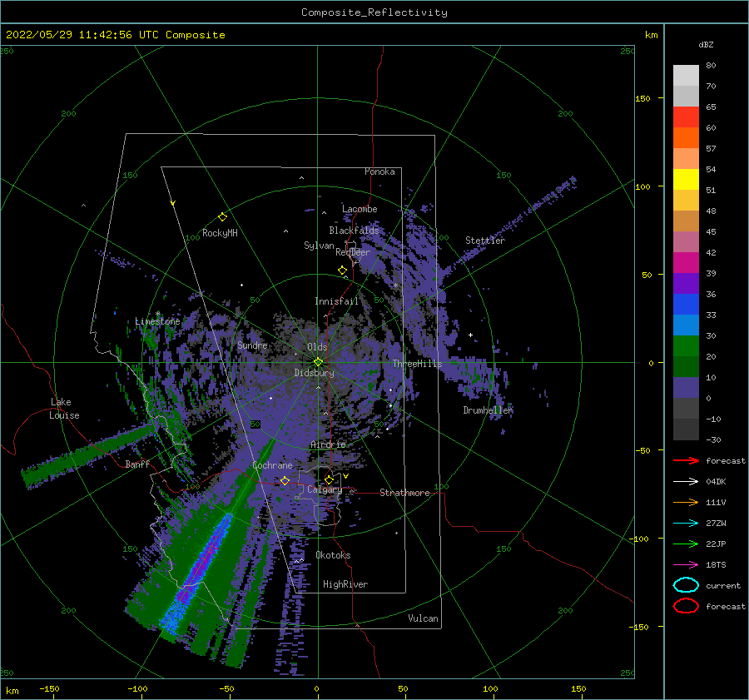Click the yellow 'km' unit label at top right
Viewport: 749px width, 700px height.
point(652,35)
